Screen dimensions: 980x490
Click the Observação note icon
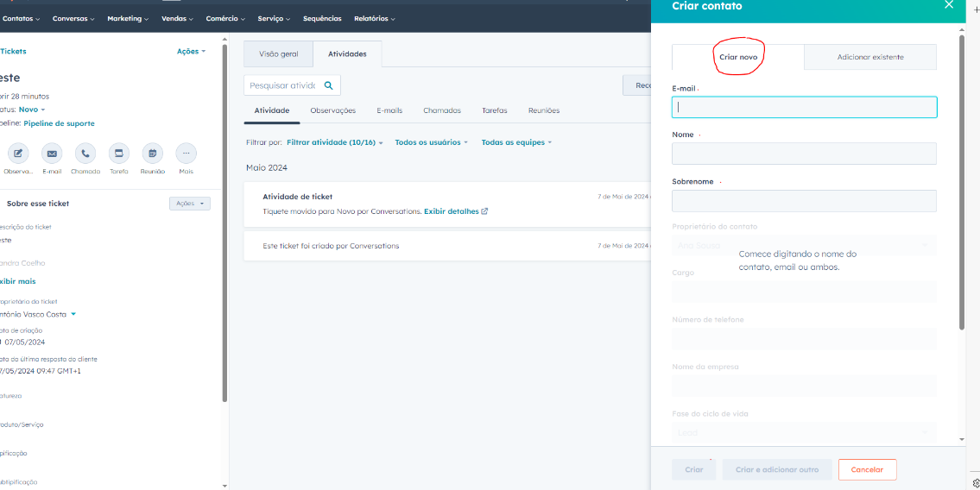[18, 154]
